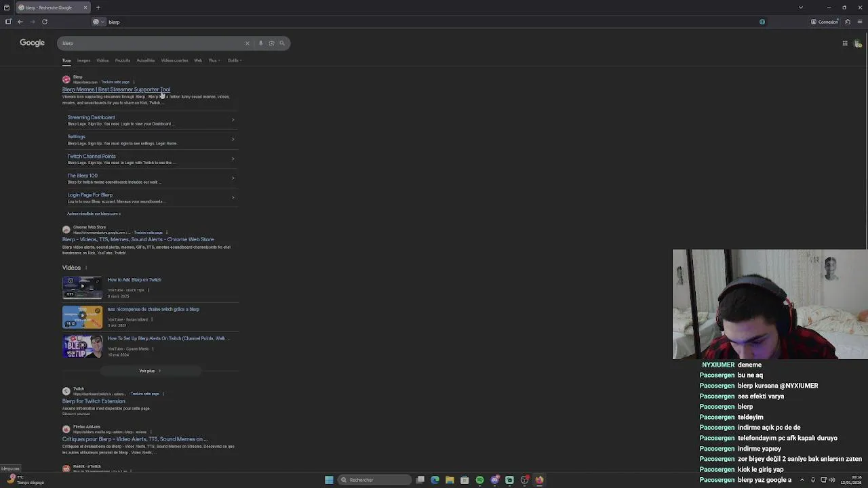Click the Google logo
Viewport: 868px width, 488px height.
[32, 43]
